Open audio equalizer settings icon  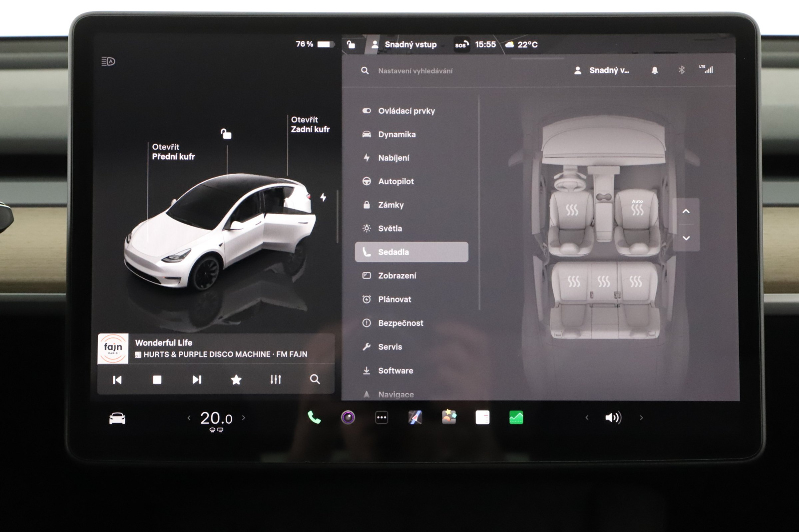pos(276,380)
